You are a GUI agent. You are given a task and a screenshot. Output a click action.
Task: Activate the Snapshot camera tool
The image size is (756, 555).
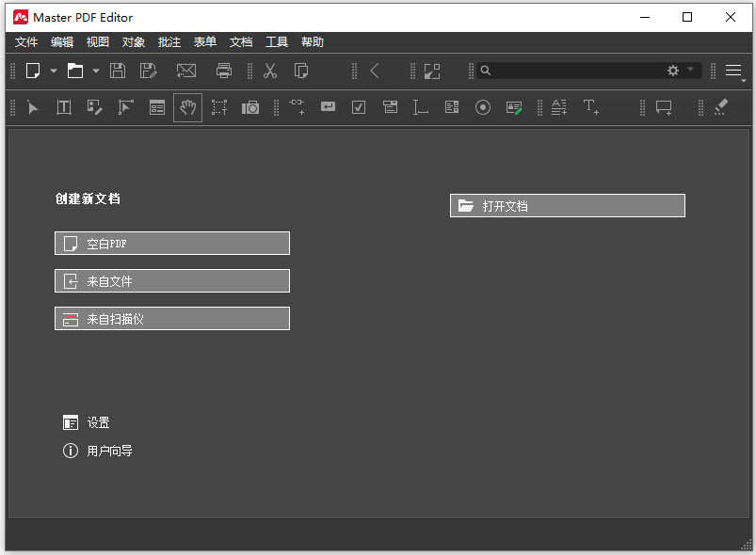[250, 107]
